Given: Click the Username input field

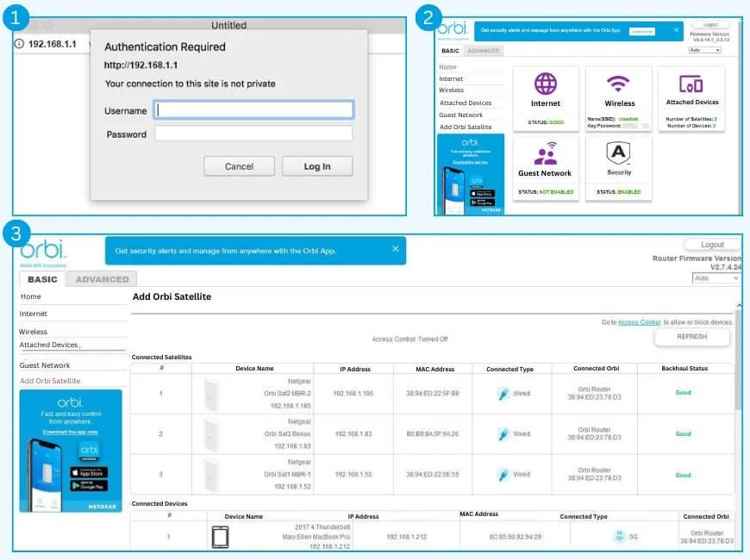Looking at the screenshot, I should pos(253,110).
